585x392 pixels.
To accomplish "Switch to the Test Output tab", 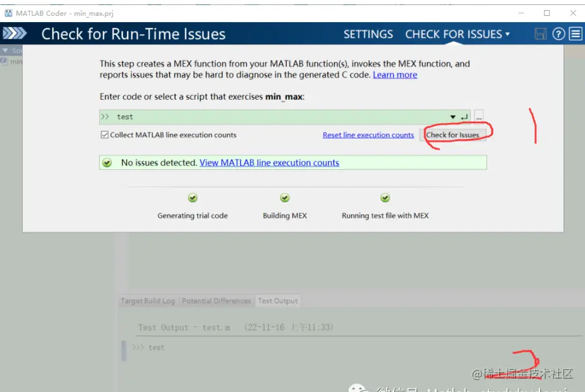I will click(277, 300).
